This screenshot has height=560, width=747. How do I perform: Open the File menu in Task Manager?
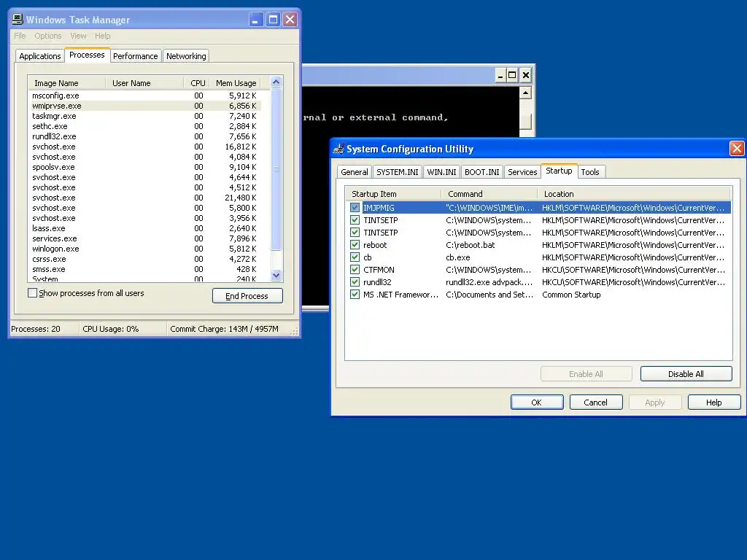(x=20, y=36)
